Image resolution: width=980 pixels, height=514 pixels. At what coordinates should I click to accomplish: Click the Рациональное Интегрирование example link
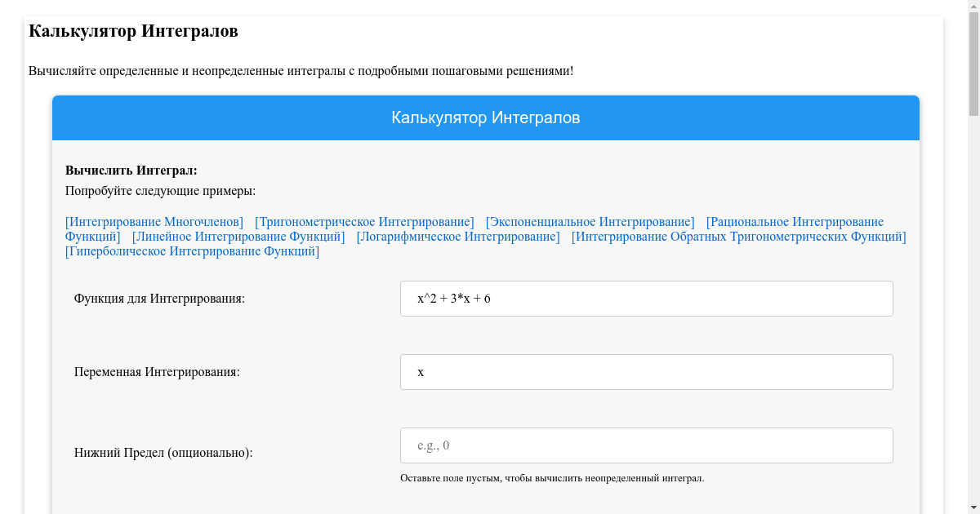click(794, 222)
